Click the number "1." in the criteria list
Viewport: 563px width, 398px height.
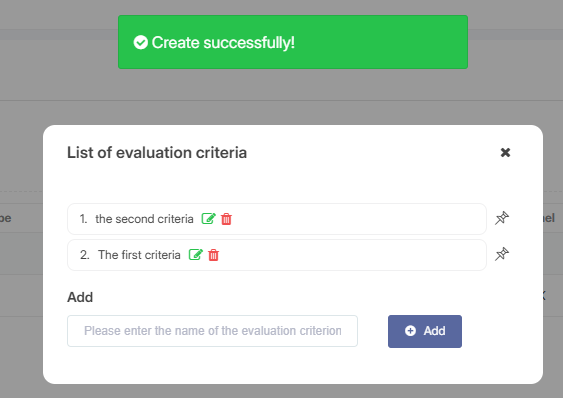(83, 219)
